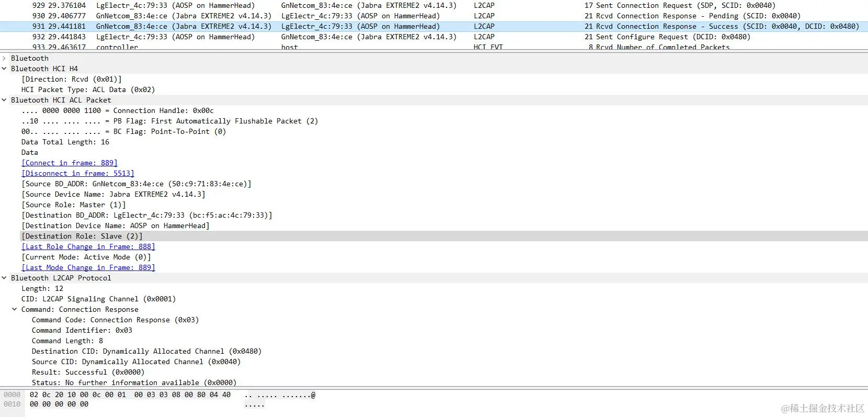Select BC Flag: Point-To-Point field
The width and height of the screenshot is (868, 417).
124,131
